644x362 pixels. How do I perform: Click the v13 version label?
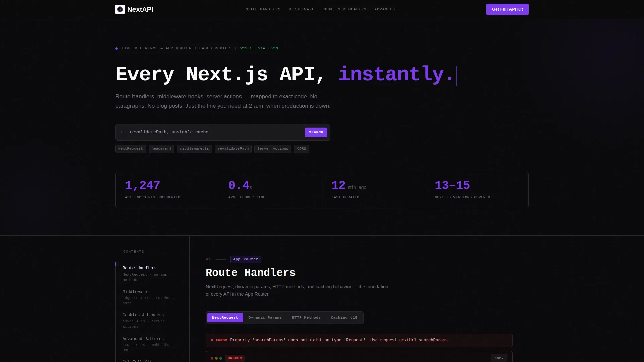click(275, 48)
